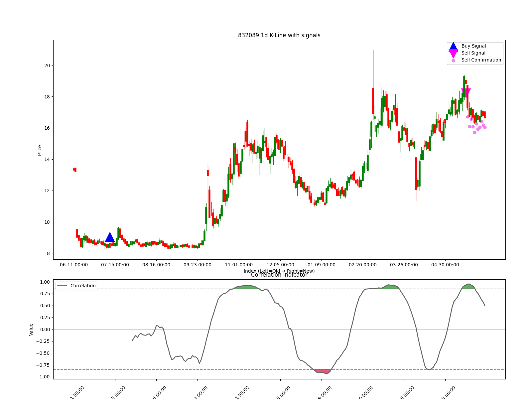Click the price tick label '16'
This screenshot has width=532, height=399.
[47, 128]
